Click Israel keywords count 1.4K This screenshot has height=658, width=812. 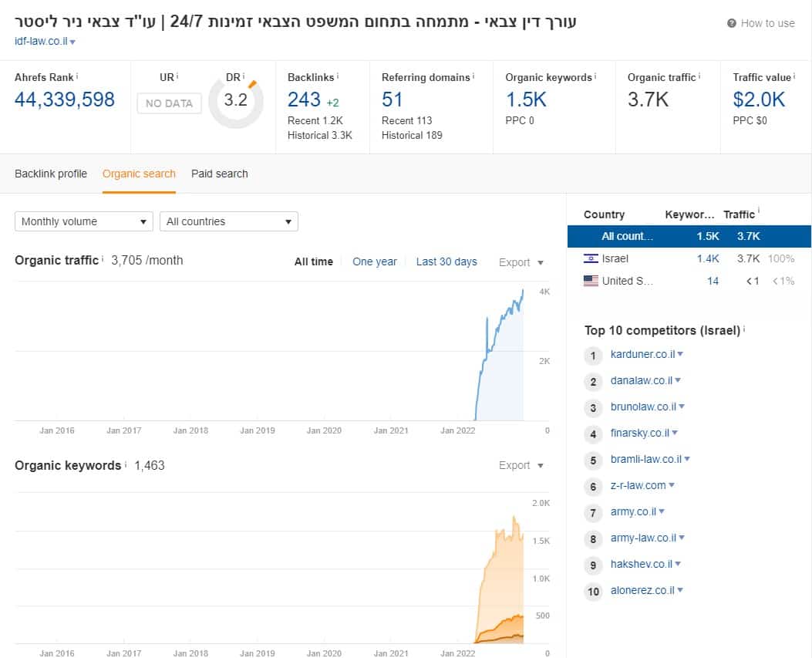point(708,258)
